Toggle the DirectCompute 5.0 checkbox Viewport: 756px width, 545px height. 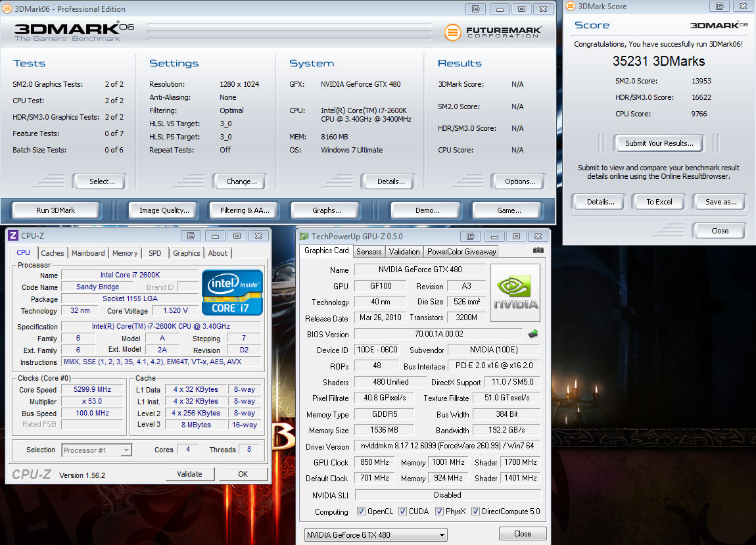475,511
